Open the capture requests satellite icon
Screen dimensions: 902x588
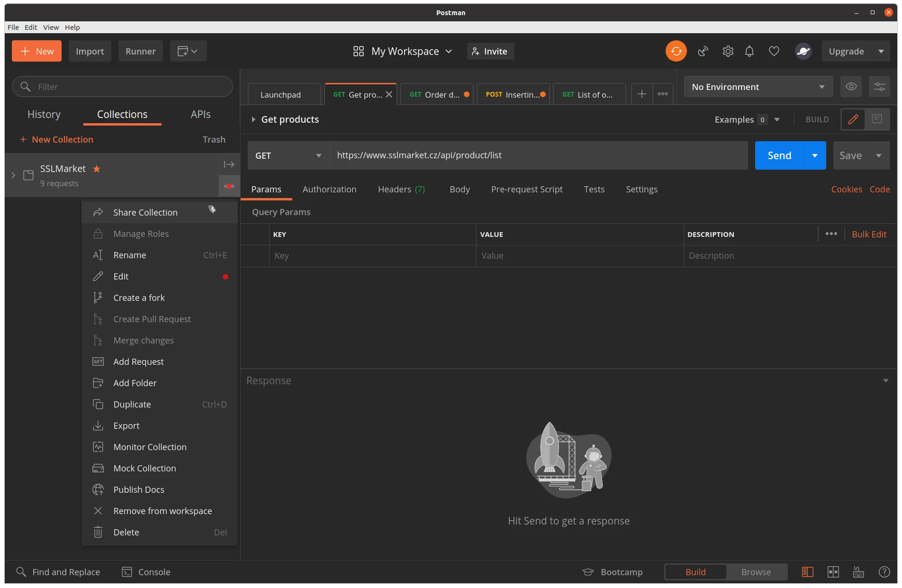tap(703, 51)
